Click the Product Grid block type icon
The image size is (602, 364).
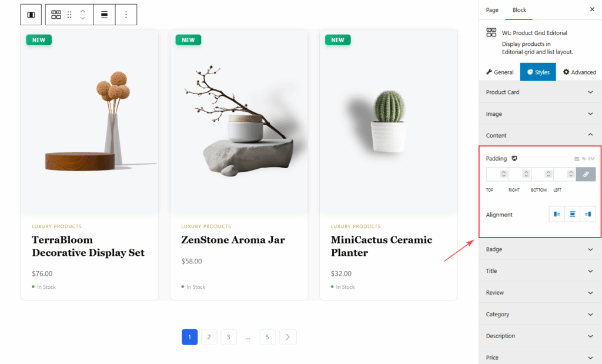[x=56, y=15]
